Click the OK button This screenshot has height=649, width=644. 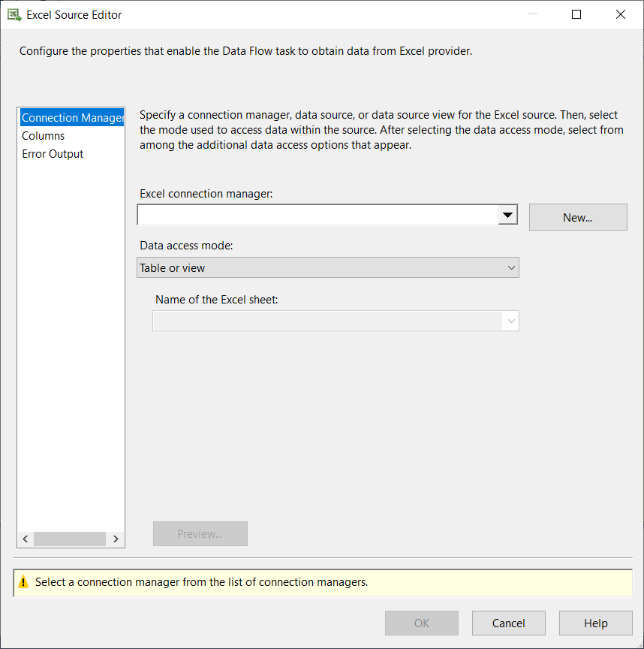pos(421,623)
